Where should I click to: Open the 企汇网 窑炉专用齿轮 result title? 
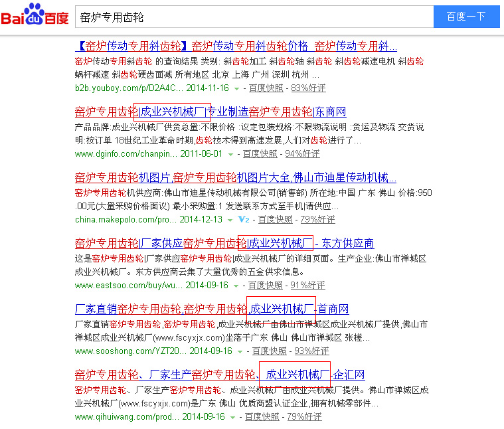point(220,375)
